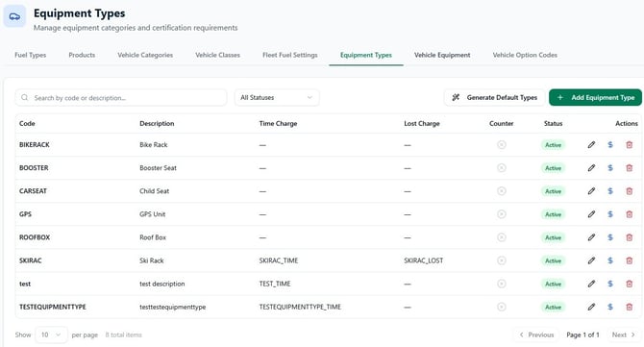Click the Page 1 of 1 indicator
The height and width of the screenshot is (347, 644).
tap(582, 335)
